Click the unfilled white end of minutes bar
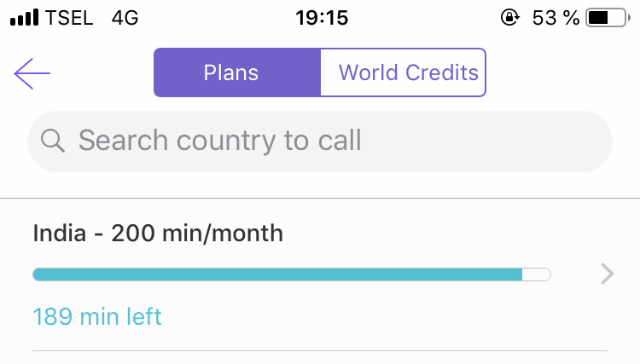This screenshot has width=640, height=364. click(537, 274)
